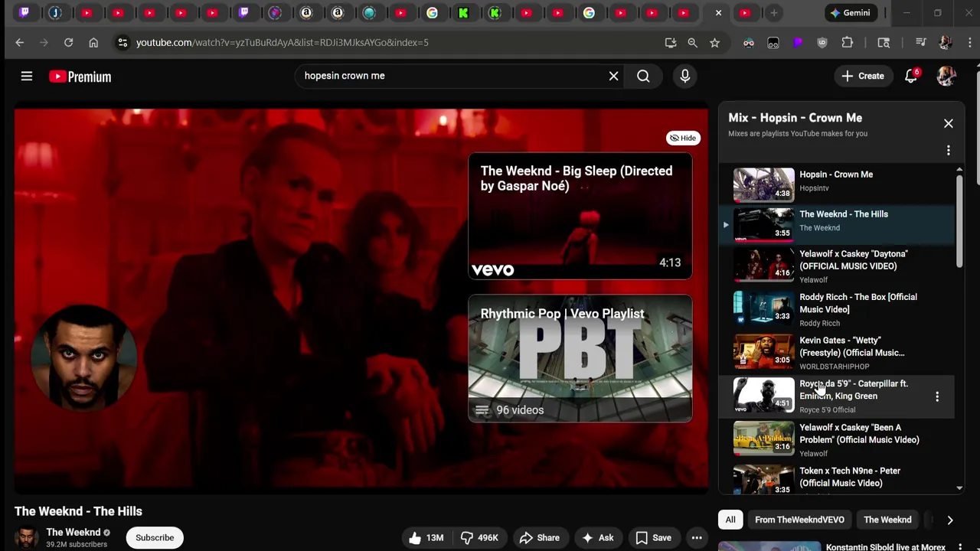The width and height of the screenshot is (980, 551).
Task: Hide the end screen cards
Action: 681,138
